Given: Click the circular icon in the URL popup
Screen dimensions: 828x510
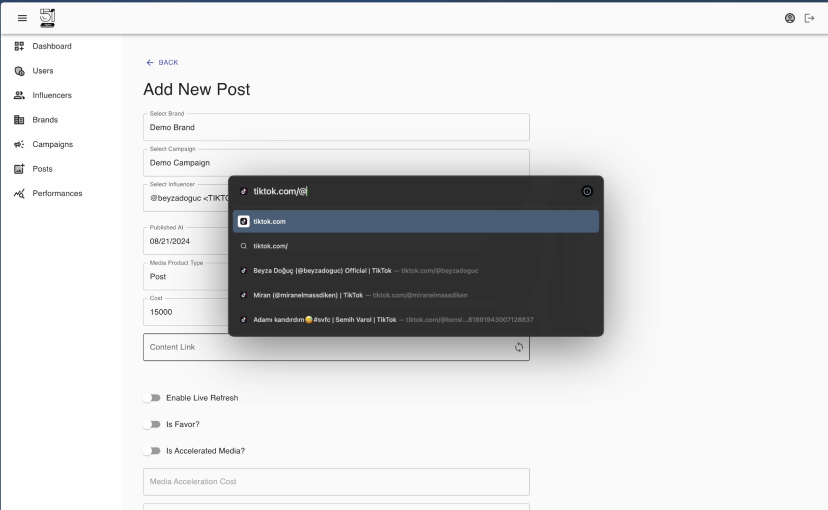Looking at the screenshot, I should tap(587, 191).
